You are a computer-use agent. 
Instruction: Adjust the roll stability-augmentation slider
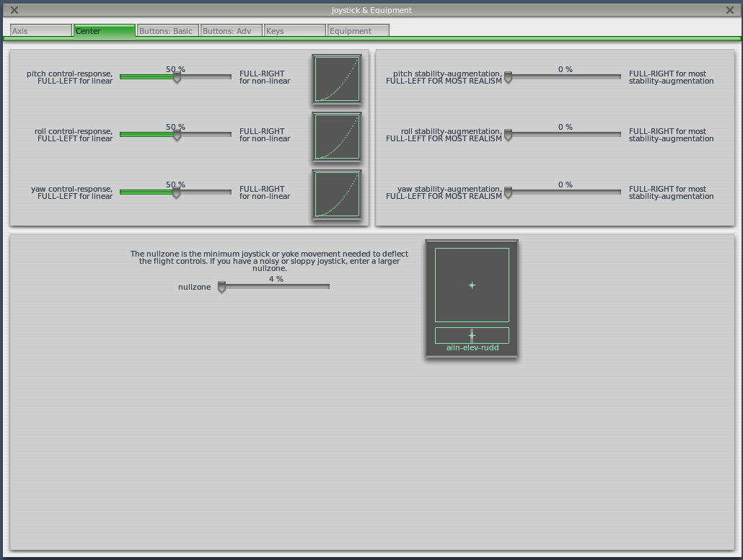coord(508,135)
